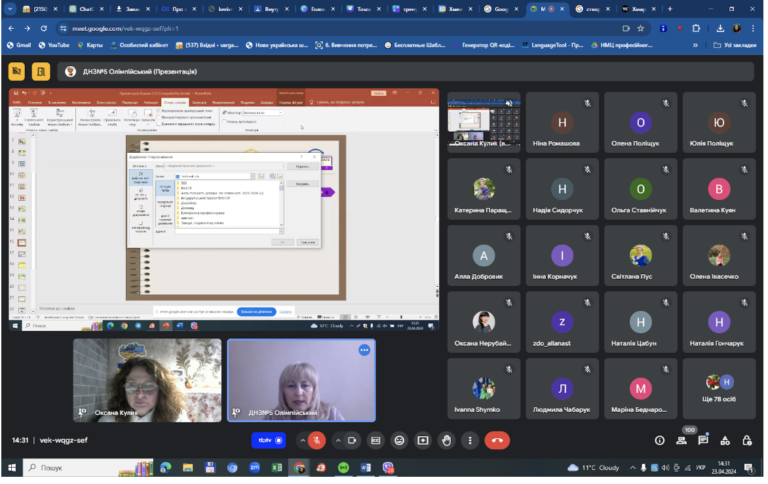Click the blue tl;dv recording button
This screenshot has width=768, height=484.
pos(269,440)
